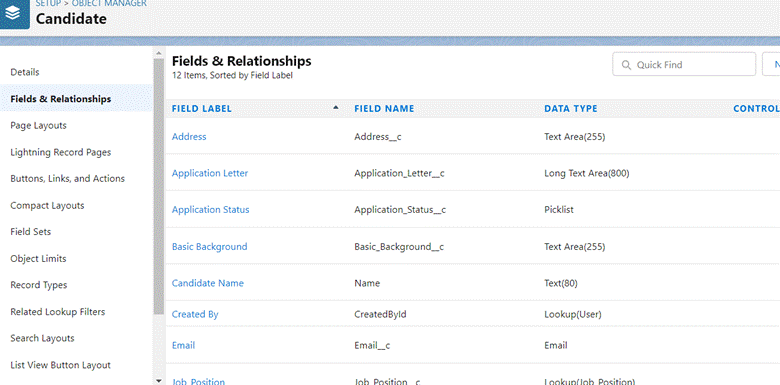Click the Candidate page title
Viewport: 780px width, 385px height.
tap(71, 19)
